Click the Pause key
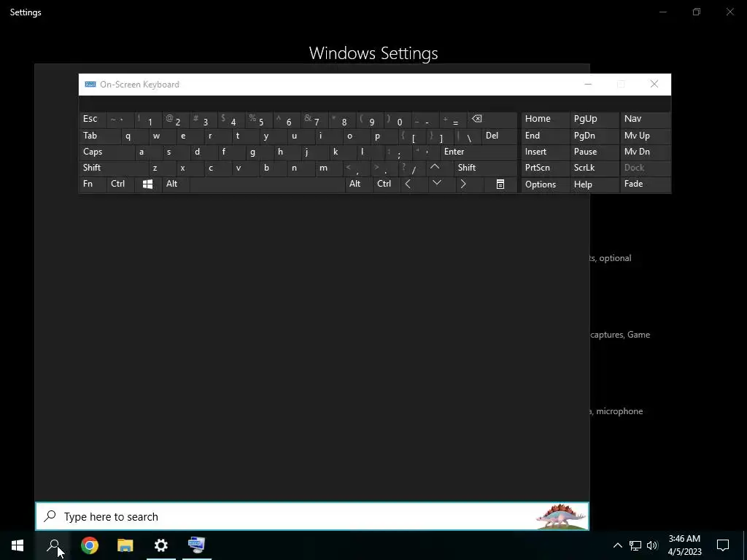This screenshot has height=560, width=747. coord(594,152)
